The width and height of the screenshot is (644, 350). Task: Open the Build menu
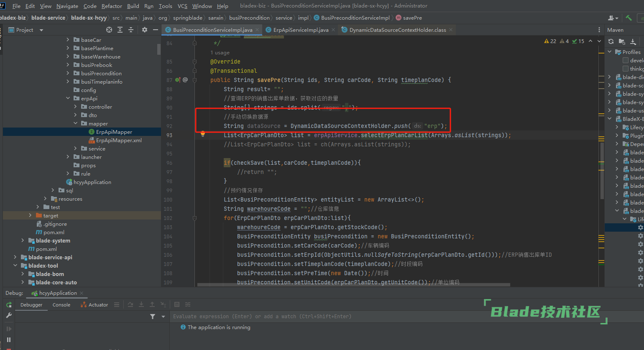point(133,6)
